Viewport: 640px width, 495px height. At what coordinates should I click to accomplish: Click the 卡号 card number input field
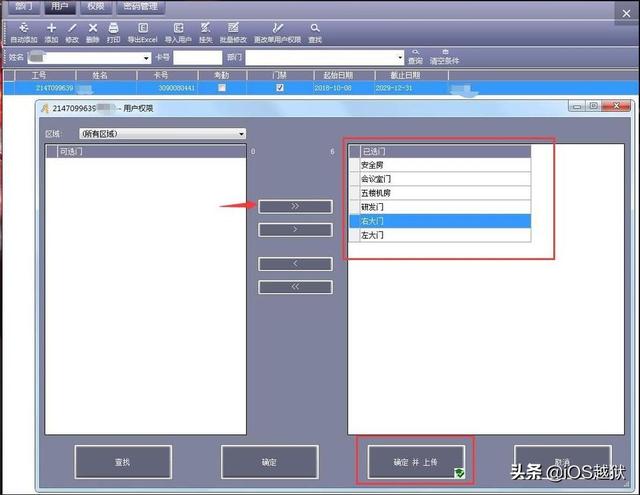pos(198,58)
